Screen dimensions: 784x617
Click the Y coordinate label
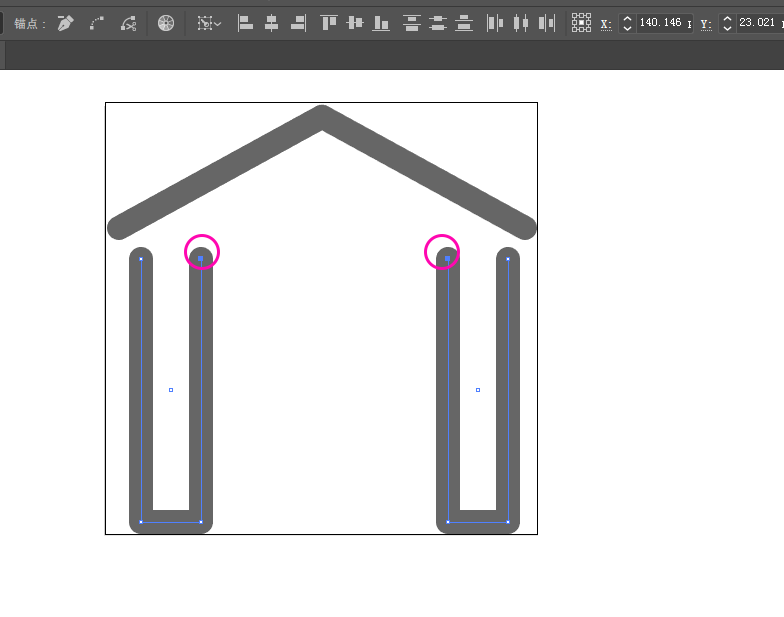[706, 24]
